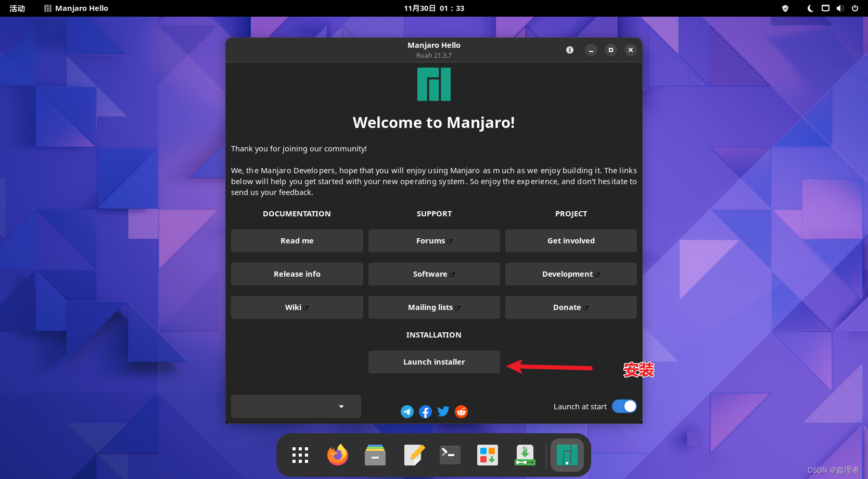Open the 活动 Activities overview
This screenshot has width=868, height=479.
pyautogui.click(x=17, y=8)
